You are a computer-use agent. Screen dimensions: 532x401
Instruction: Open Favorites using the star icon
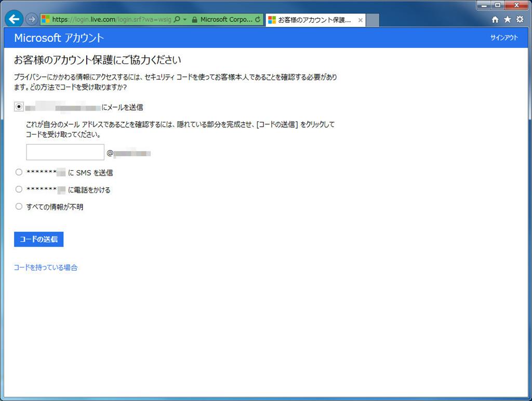(507, 19)
